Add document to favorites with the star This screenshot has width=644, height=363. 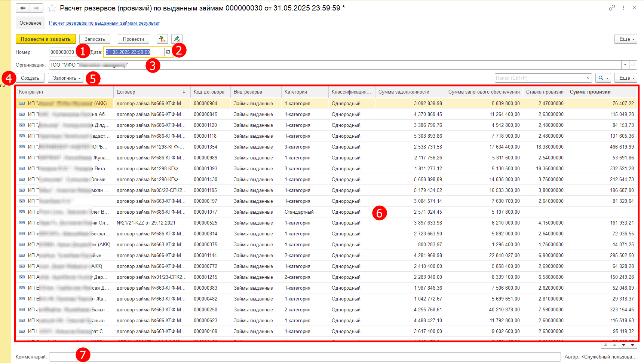pos(52,8)
